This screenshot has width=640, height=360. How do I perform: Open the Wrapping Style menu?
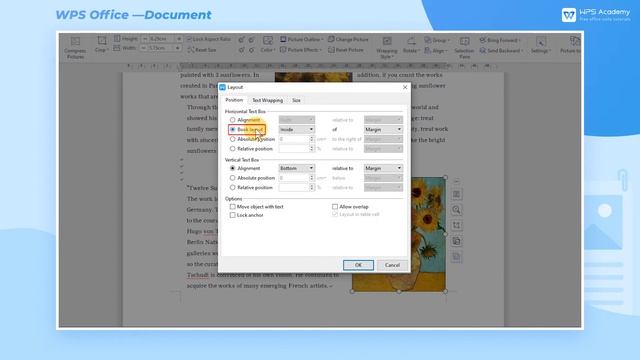click(x=386, y=47)
